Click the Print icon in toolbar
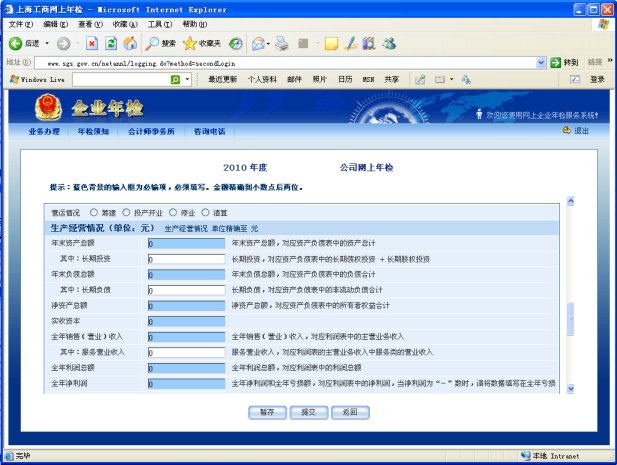 pos(282,44)
